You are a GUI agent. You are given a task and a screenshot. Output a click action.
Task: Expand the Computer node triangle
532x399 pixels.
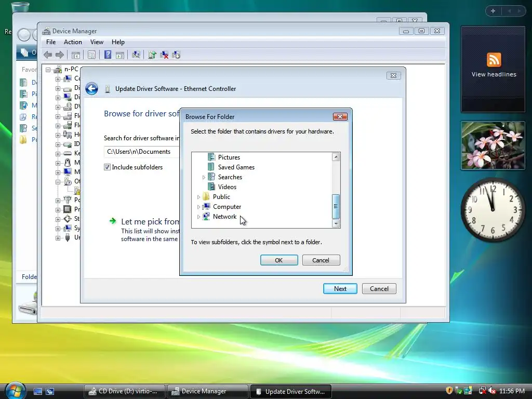pos(198,207)
